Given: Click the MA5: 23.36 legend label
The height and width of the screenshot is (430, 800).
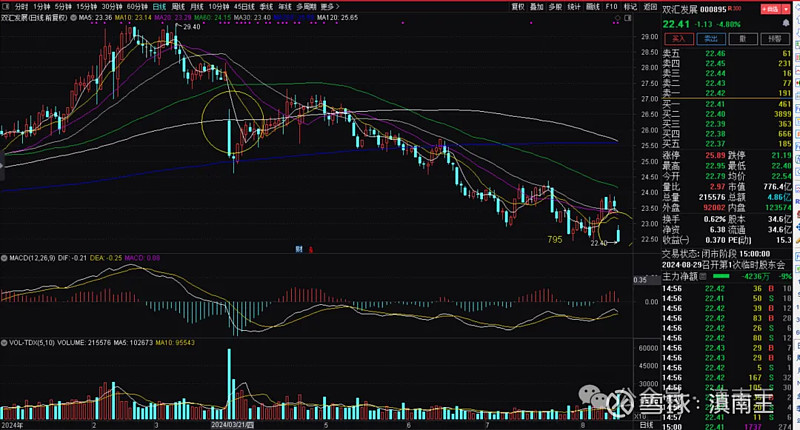Looking at the screenshot, I should coord(95,18).
